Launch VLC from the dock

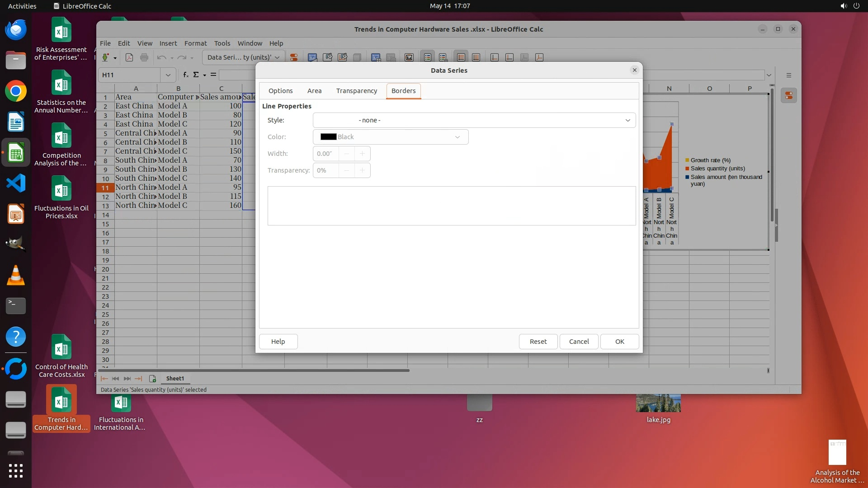click(x=16, y=276)
